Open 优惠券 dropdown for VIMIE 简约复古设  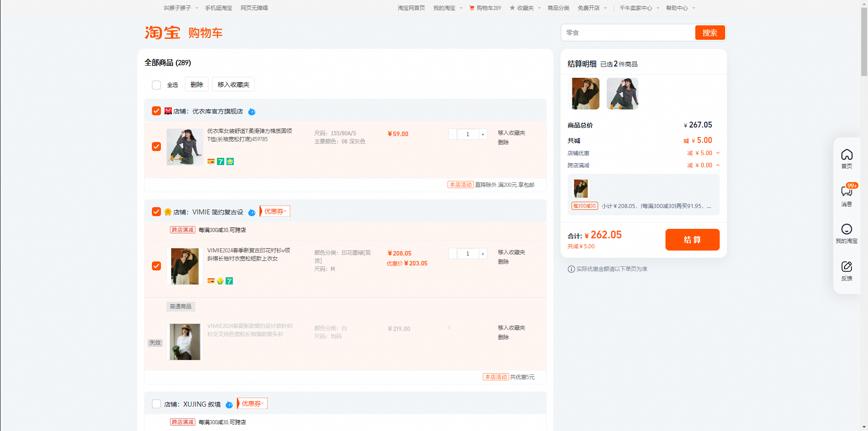275,211
